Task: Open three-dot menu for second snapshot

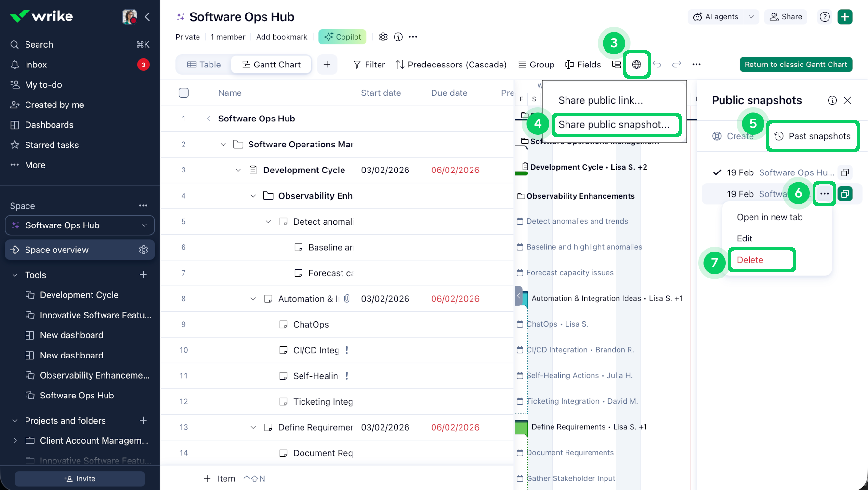Action: point(824,194)
